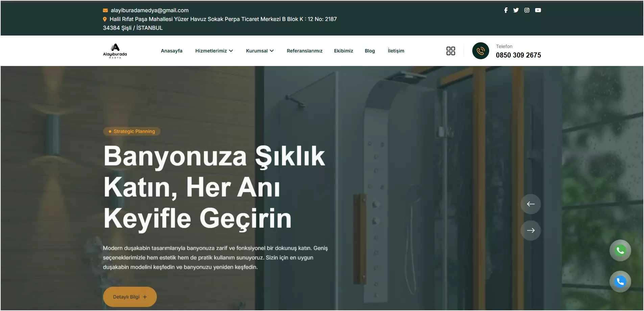Advance slider with the right arrow
Viewport: 644px width, 311px height.
pos(530,230)
